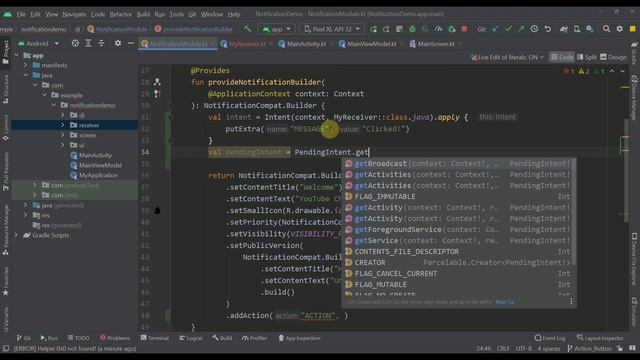Choose FLAG_IMMUTABLE completion suggestion
Screen dimensions: 640x360
coord(457,197)
